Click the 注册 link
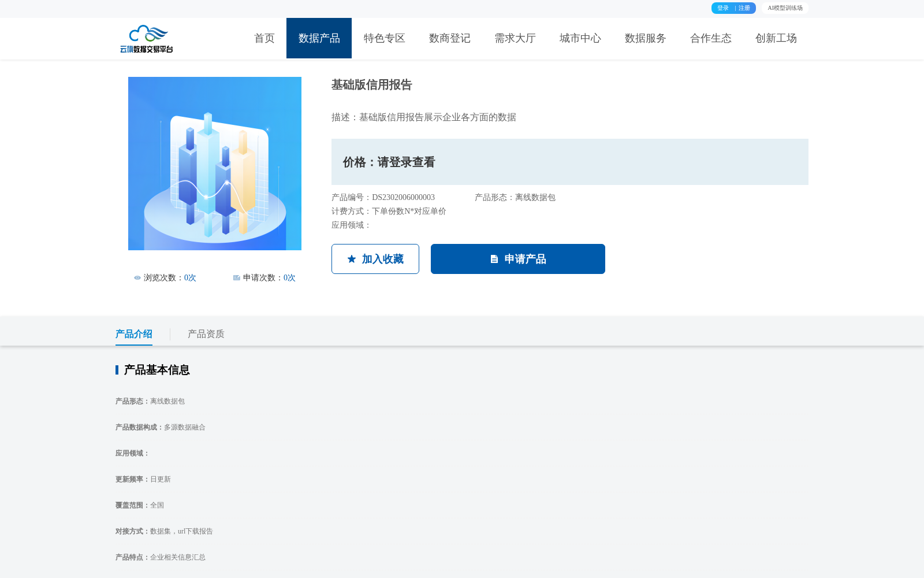924x578 pixels. click(744, 8)
